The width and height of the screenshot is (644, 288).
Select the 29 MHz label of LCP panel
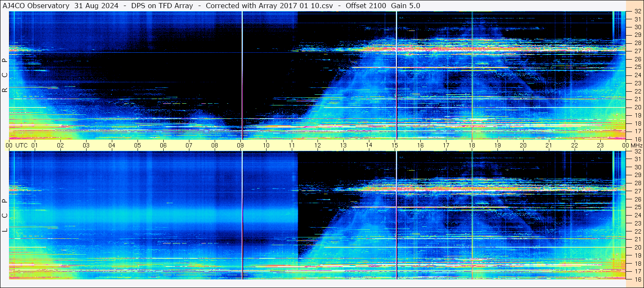[x=637, y=175]
